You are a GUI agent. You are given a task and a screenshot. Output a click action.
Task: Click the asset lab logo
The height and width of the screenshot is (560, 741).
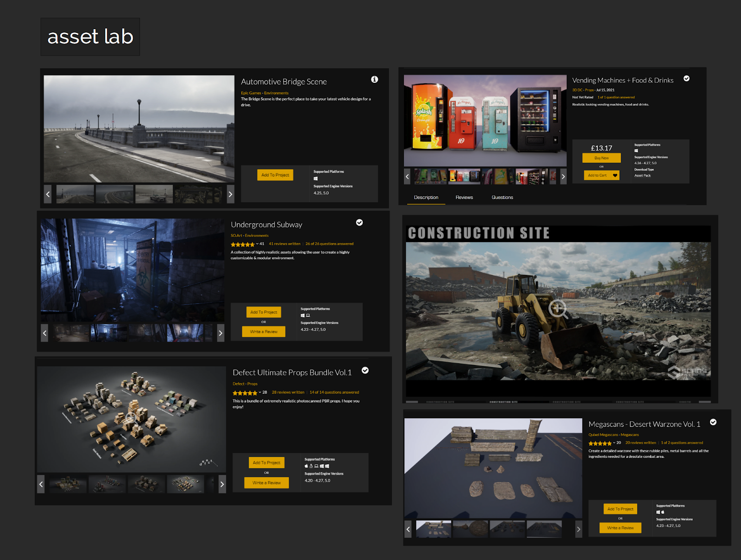90,37
